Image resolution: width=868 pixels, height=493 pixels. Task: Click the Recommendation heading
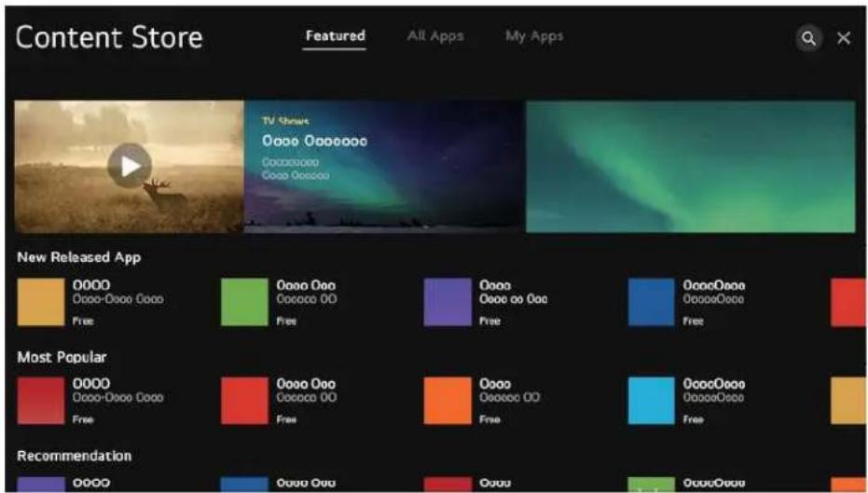click(x=75, y=456)
